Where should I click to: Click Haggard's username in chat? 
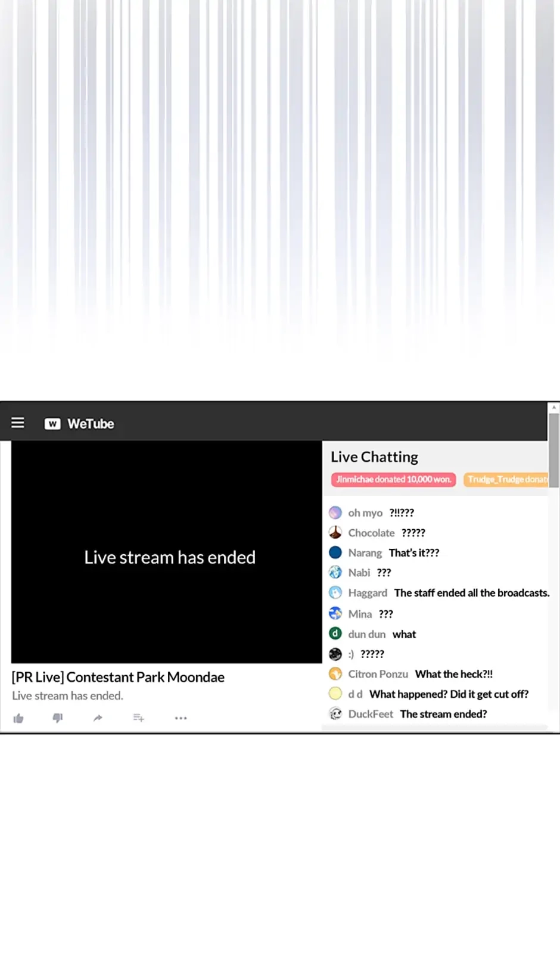[368, 593]
